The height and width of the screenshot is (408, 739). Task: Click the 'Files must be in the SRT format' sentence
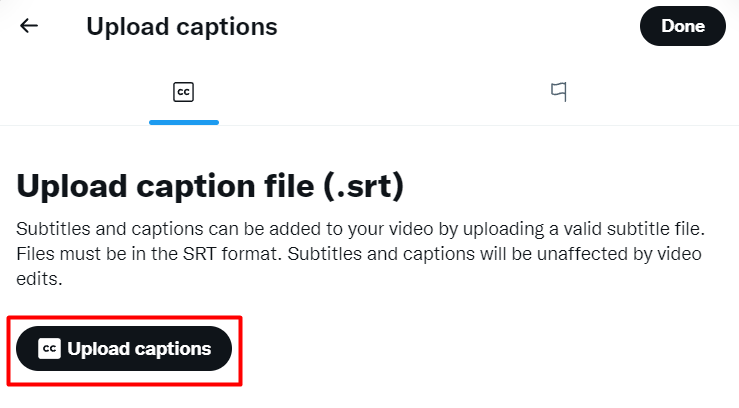pos(149,254)
